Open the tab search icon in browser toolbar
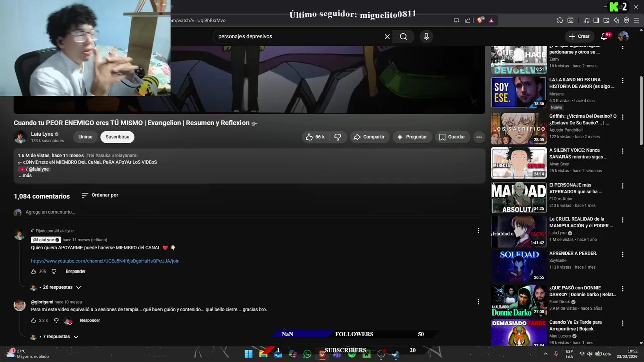This screenshot has height=362, width=644. pyautogui.click(x=570, y=20)
